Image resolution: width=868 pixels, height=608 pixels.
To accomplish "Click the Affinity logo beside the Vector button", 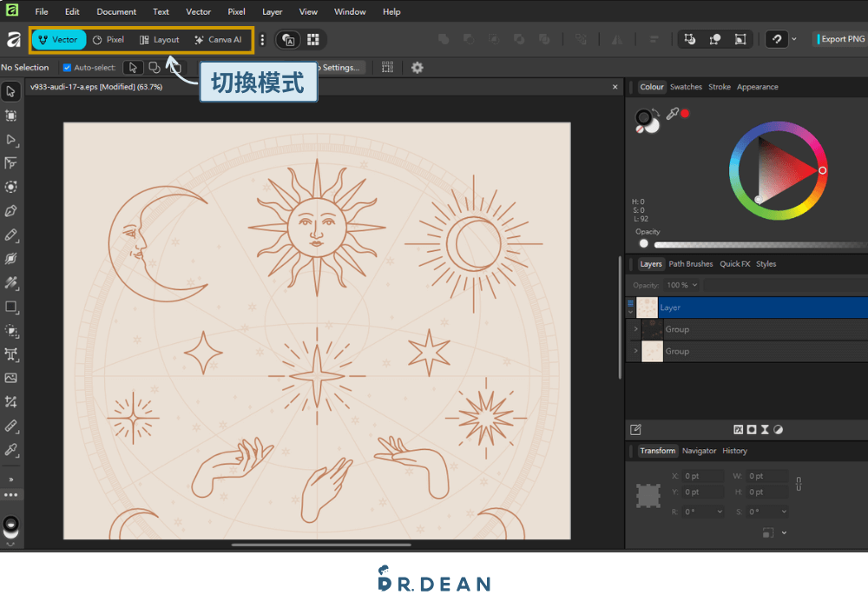I will pos(13,39).
